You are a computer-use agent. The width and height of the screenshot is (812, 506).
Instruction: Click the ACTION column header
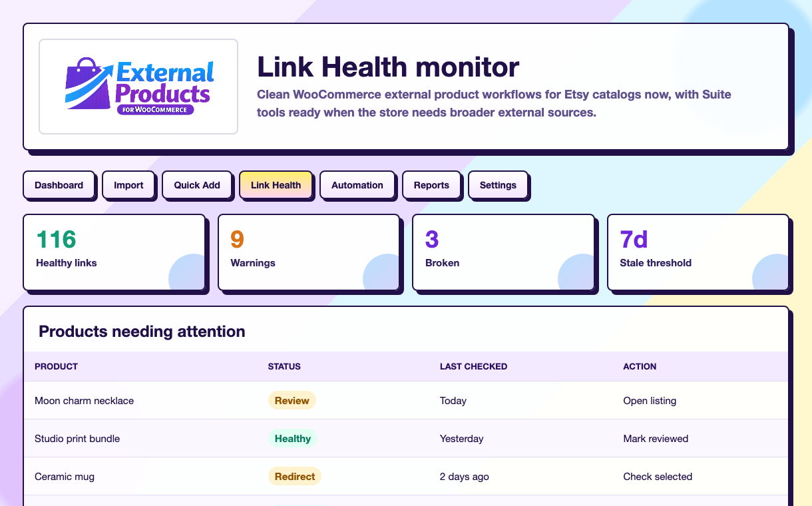click(x=640, y=366)
